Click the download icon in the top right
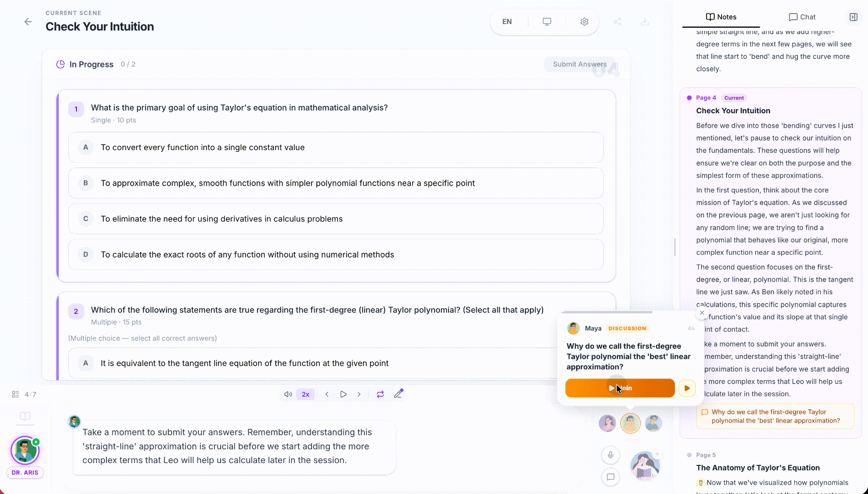 [646, 21]
